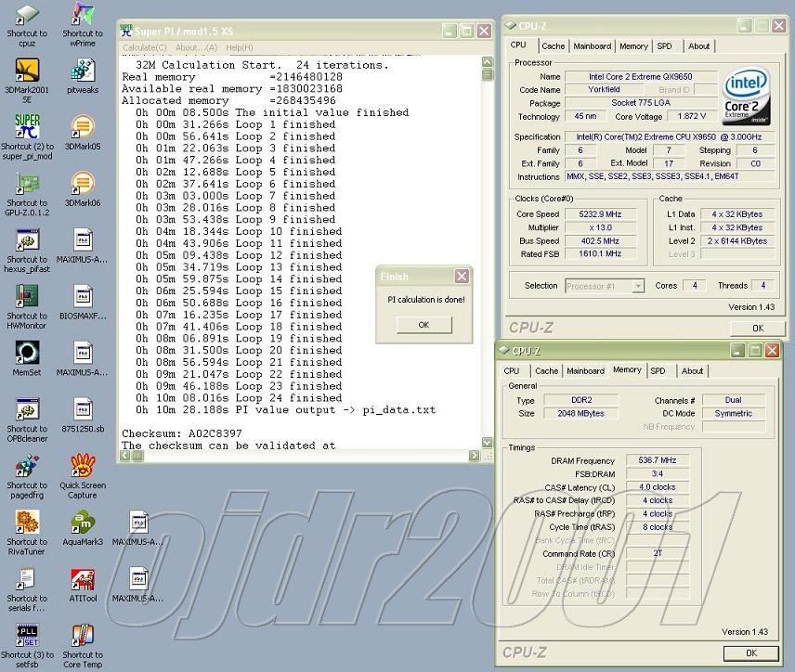The image size is (795, 672).
Task: Click the Bus Speed value 402.5 MHz
Action: [600, 241]
